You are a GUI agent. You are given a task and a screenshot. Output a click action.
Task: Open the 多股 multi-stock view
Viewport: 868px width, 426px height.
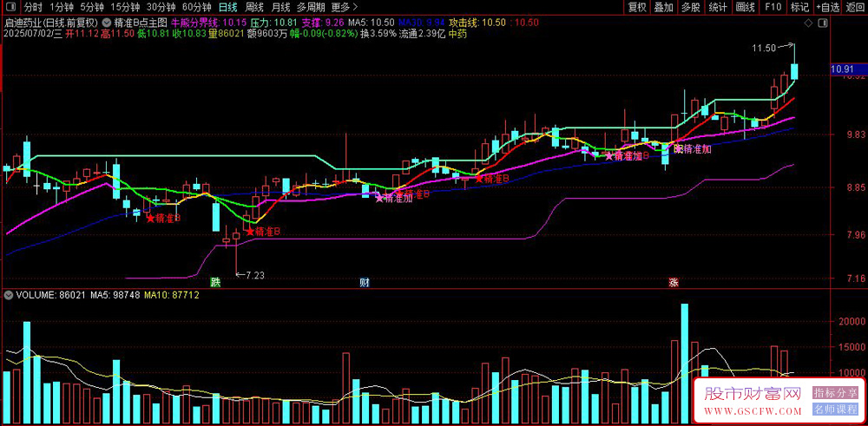point(690,7)
